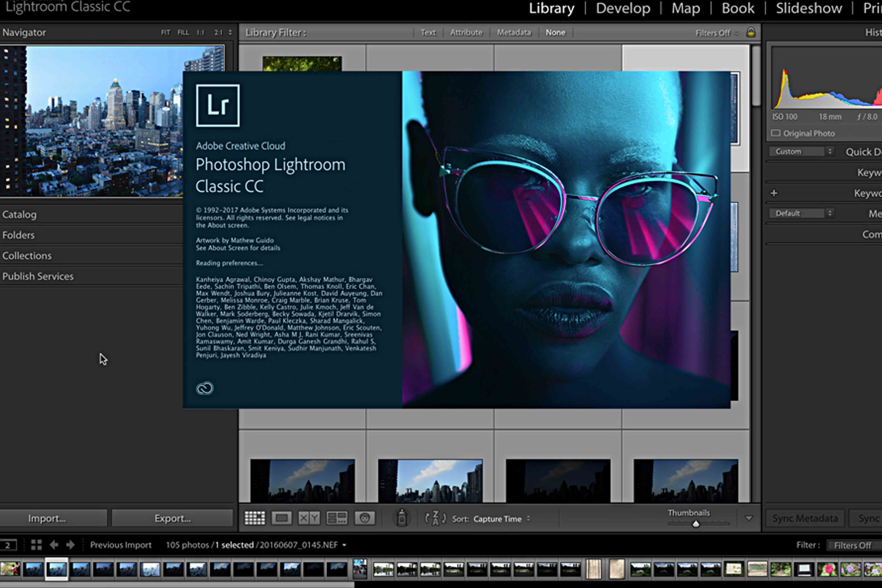Open filmstrip Filters Off dropdown
The image size is (882, 588).
(854, 545)
